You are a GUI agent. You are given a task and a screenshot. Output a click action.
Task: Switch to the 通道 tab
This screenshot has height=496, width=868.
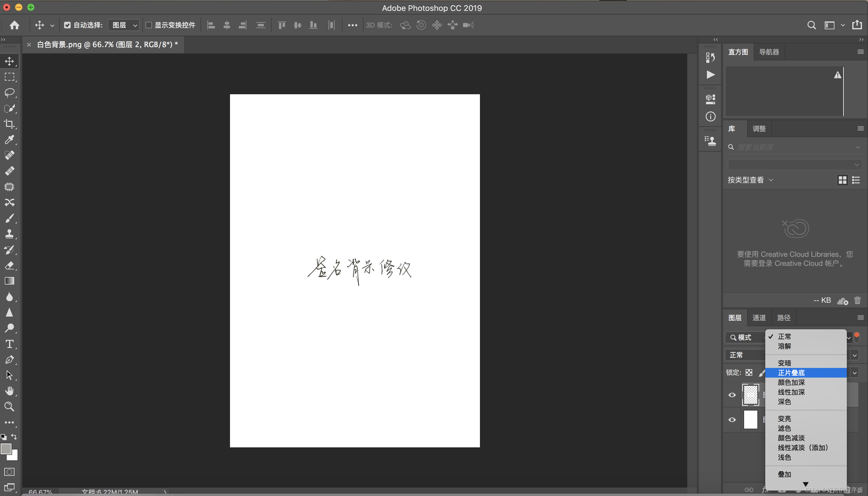point(759,318)
